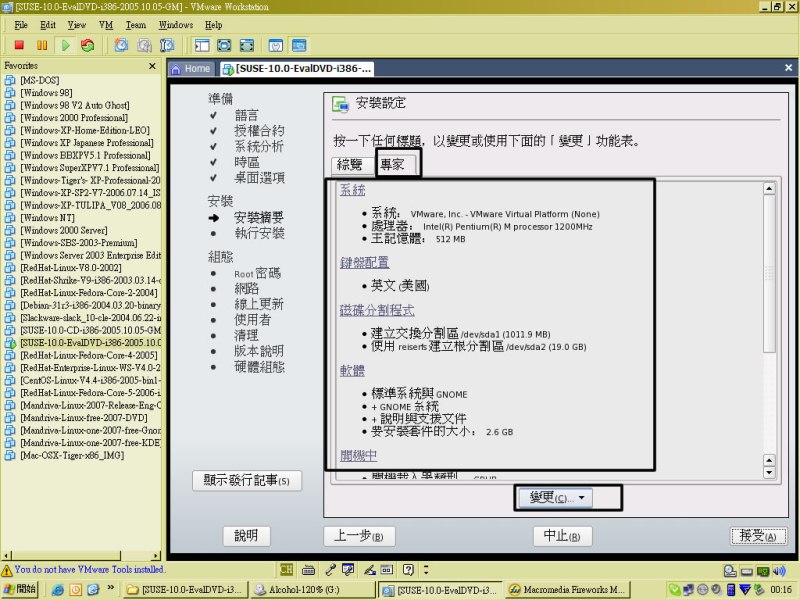Viewport: 800px width, 600px height.
Task: Click the 接受 button
Action: click(x=757, y=536)
